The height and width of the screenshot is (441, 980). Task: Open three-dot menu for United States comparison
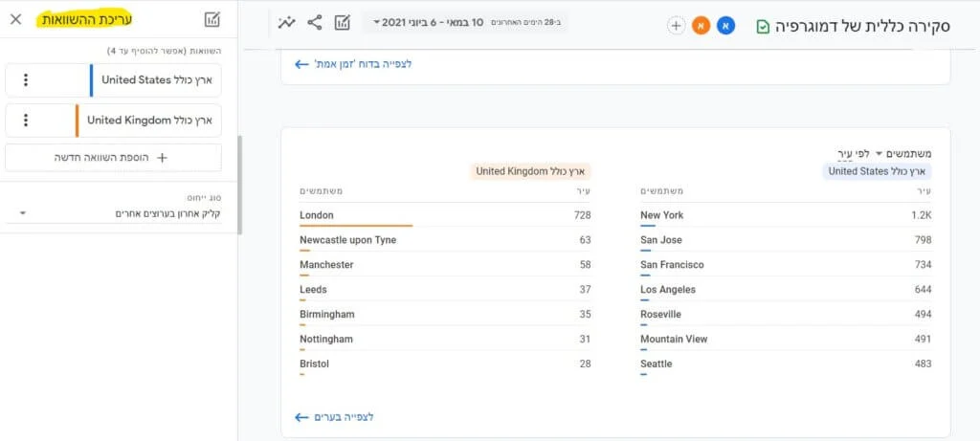click(26, 80)
